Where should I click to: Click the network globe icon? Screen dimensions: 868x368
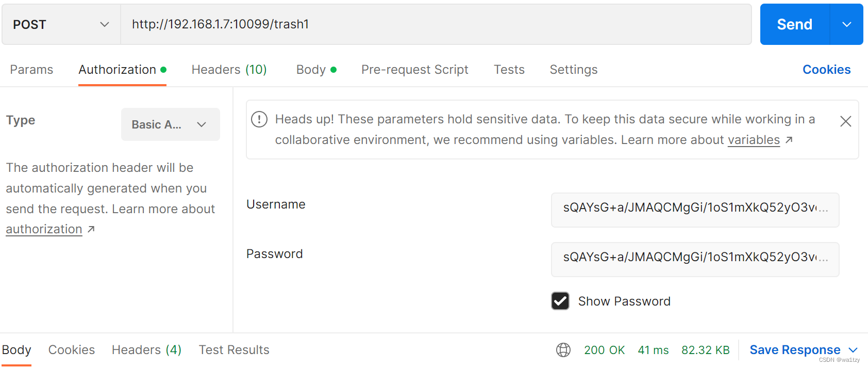click(x=563, y=350)
